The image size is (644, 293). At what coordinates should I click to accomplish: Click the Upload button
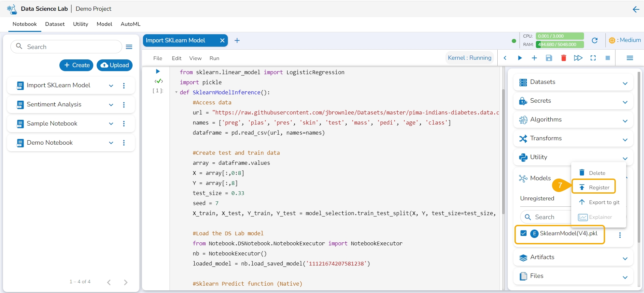(114, 65)
